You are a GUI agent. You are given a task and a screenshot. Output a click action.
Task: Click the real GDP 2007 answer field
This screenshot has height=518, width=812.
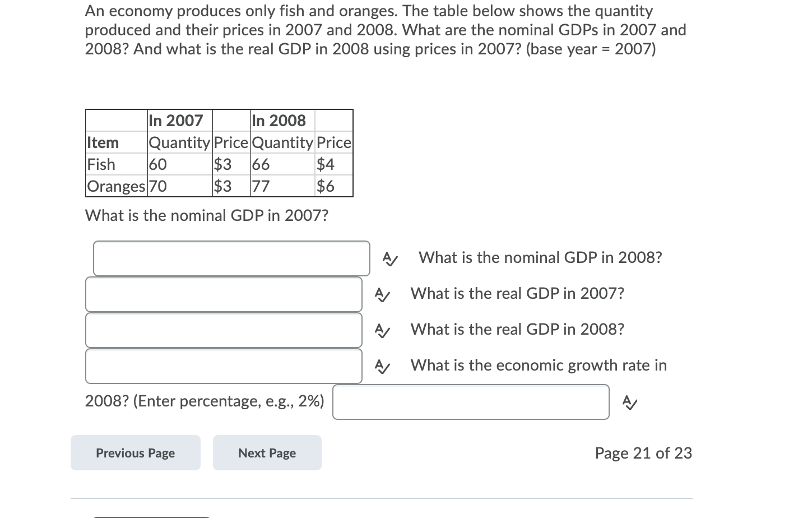coord(224,330)
